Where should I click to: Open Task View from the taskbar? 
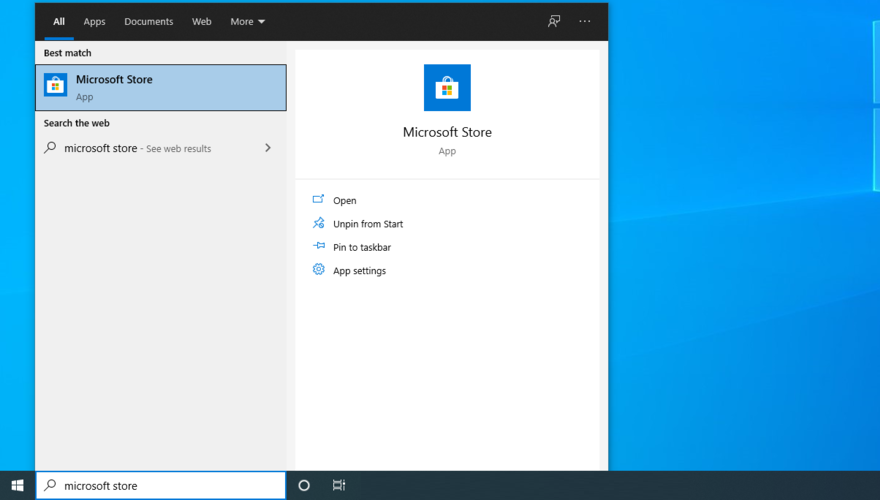point(339,485)
